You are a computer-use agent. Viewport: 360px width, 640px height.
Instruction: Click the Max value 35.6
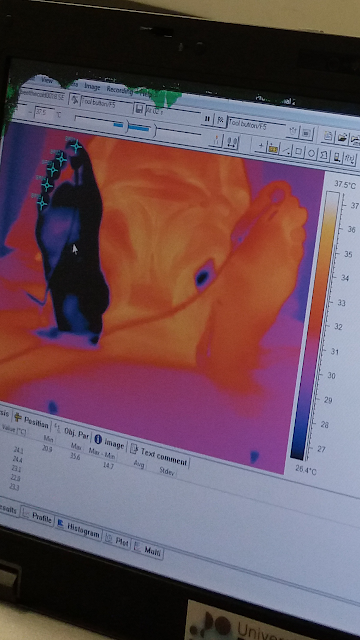point(75,456)
